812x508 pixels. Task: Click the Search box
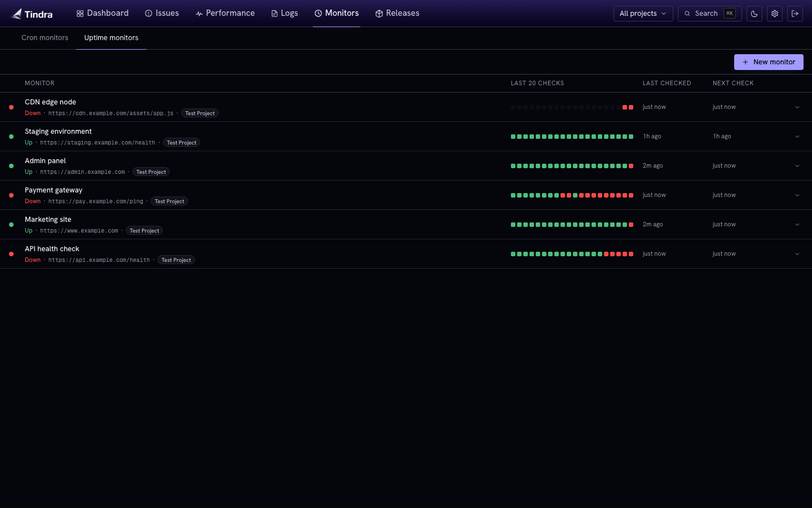[709, 14]
